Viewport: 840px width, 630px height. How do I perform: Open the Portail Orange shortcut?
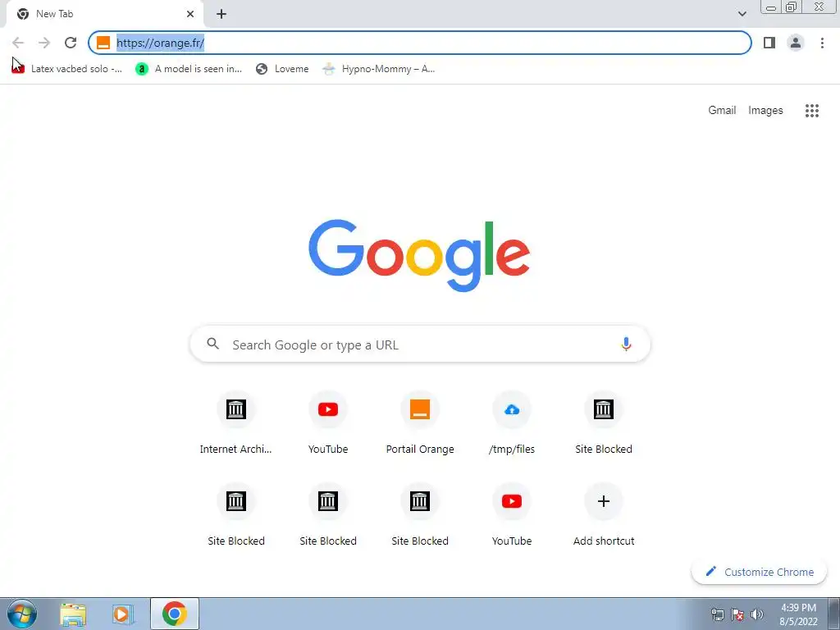[x=420, y=423]
